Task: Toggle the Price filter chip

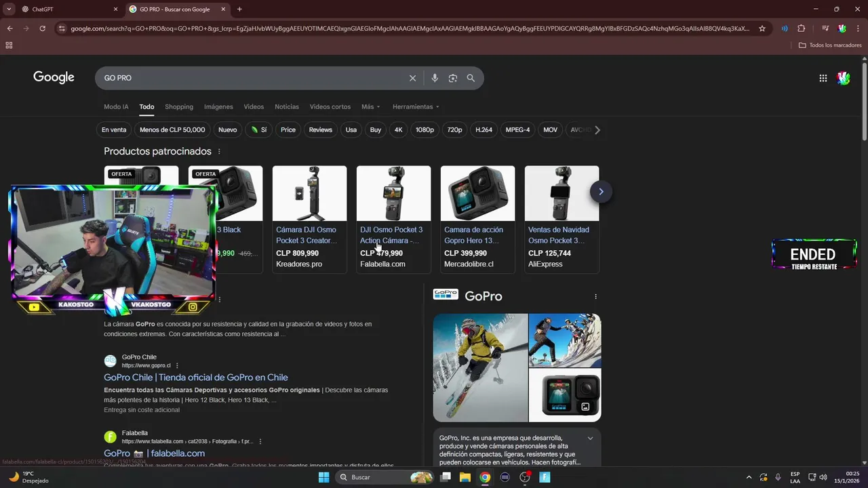Action: pyautogui.click(x=288, y=129)
